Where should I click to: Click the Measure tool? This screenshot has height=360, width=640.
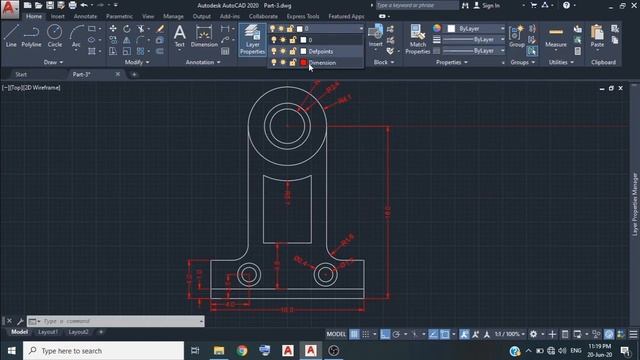pyautogui.click(x=556, y=36)
